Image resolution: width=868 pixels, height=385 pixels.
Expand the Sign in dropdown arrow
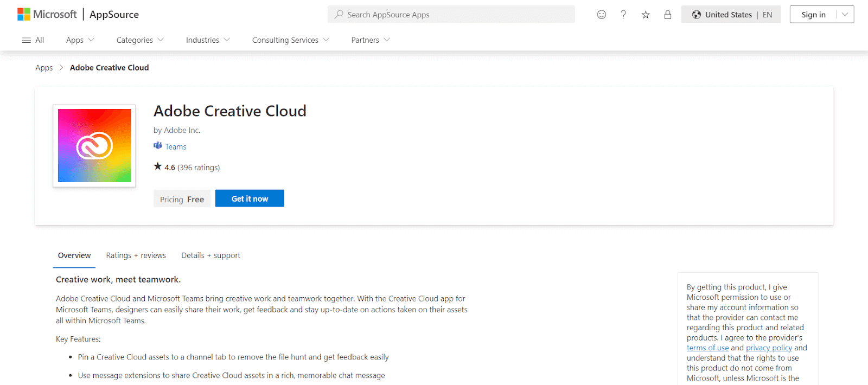point(845,15)
